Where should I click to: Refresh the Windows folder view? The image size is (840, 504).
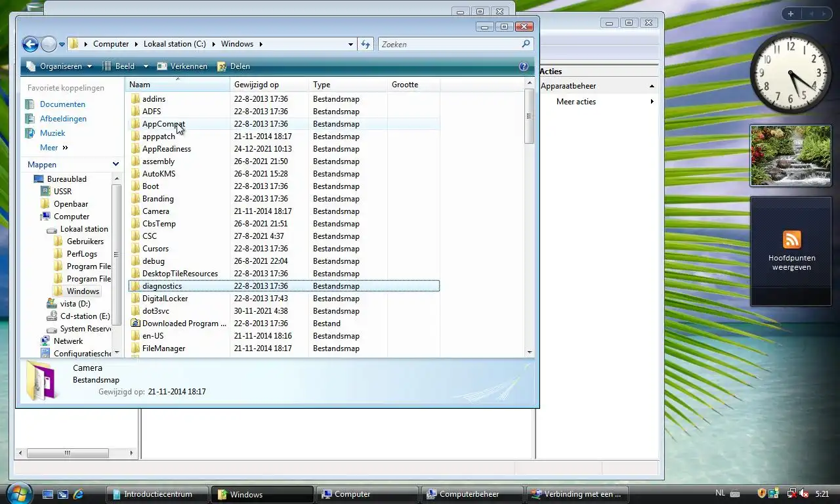[x=366, y=44]
